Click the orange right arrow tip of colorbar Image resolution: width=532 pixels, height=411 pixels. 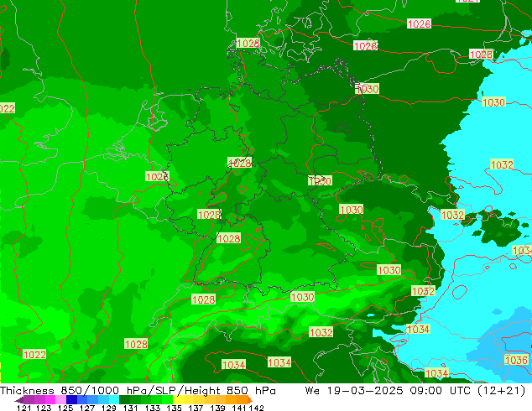[250, 400]
